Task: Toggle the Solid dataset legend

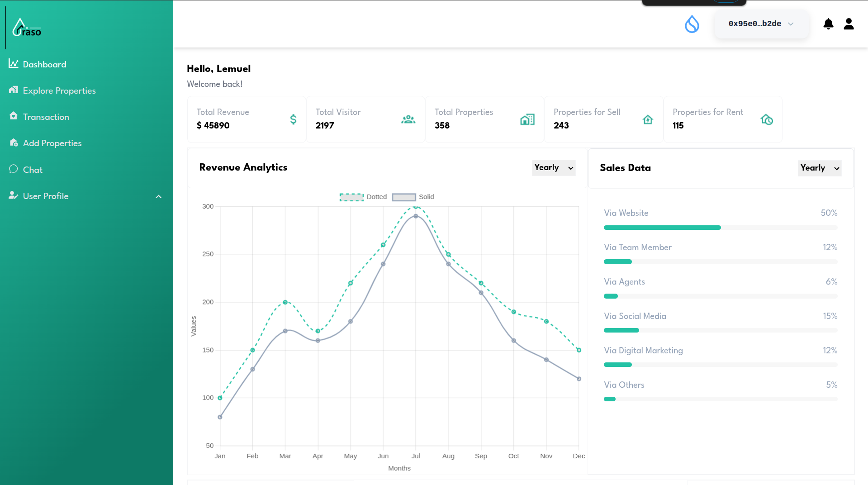Action: click(x=413, y=197)
